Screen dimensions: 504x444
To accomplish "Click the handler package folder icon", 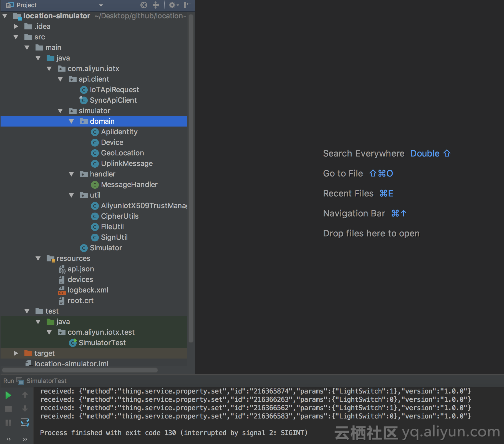I will click(x=84, y=174).
